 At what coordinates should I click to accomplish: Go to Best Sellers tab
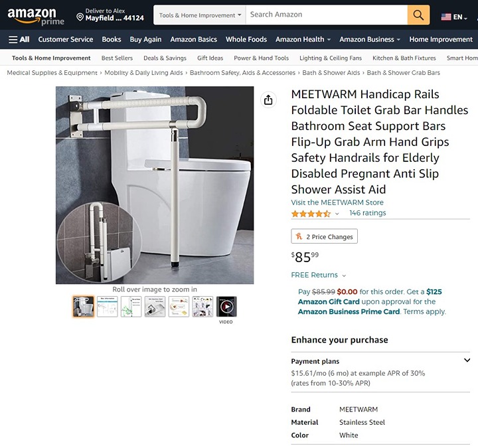[117, 58]
